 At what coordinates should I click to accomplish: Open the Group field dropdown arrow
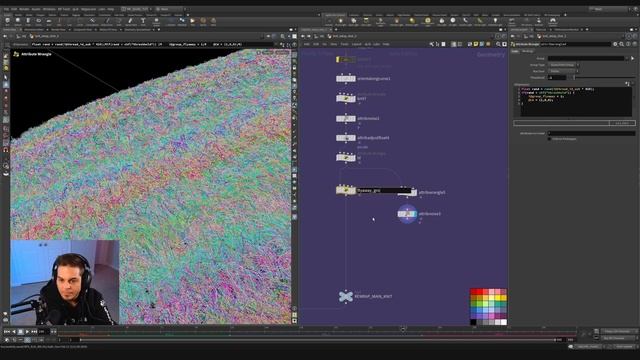point(627,58)
